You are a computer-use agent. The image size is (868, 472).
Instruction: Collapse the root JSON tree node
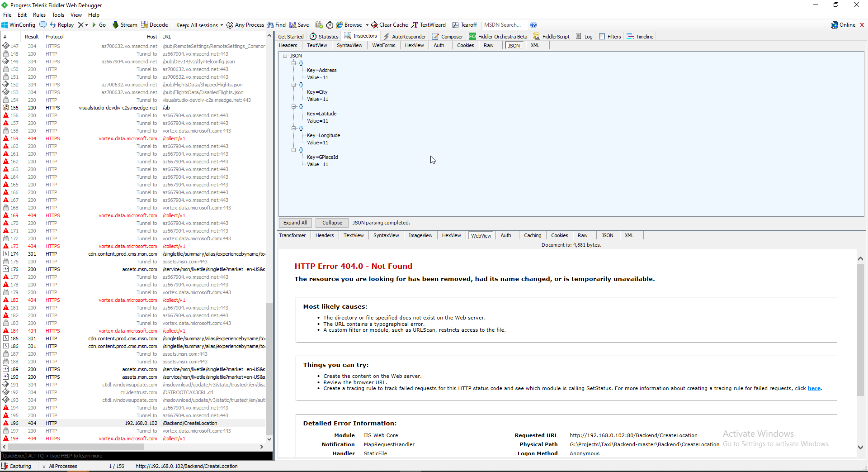point(285,56)
